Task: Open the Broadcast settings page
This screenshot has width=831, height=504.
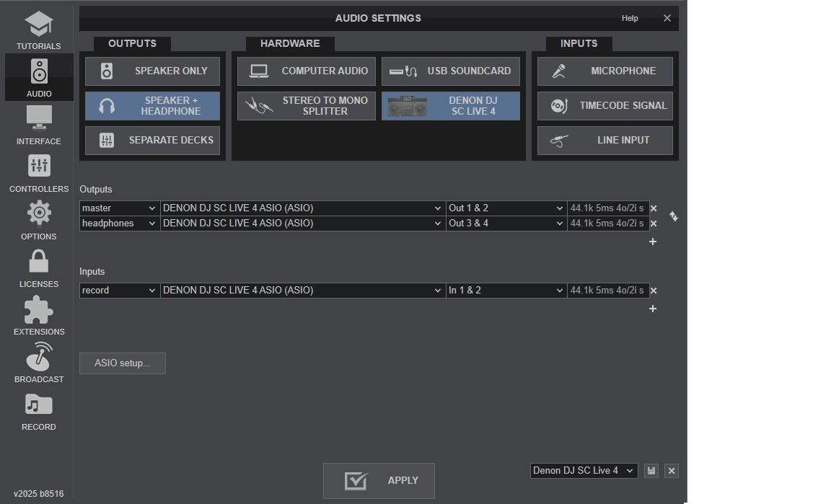Action: pos(39,363)
